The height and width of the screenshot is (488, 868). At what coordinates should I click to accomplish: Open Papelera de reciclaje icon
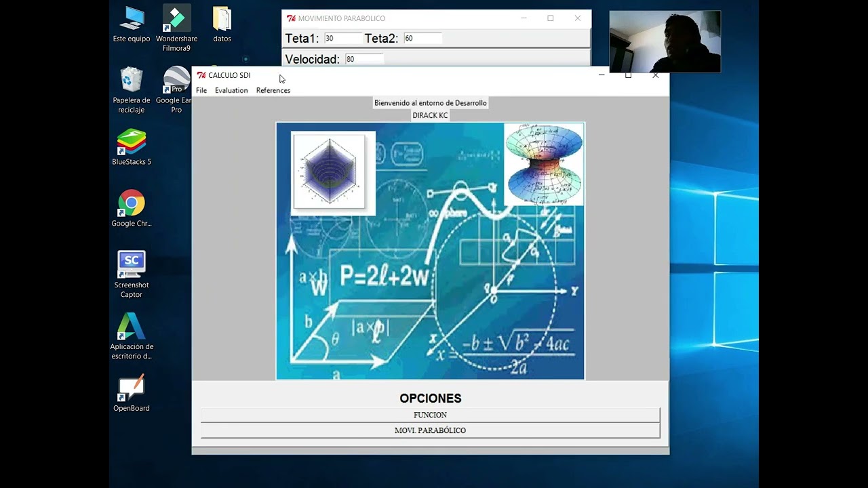(132, 89)
